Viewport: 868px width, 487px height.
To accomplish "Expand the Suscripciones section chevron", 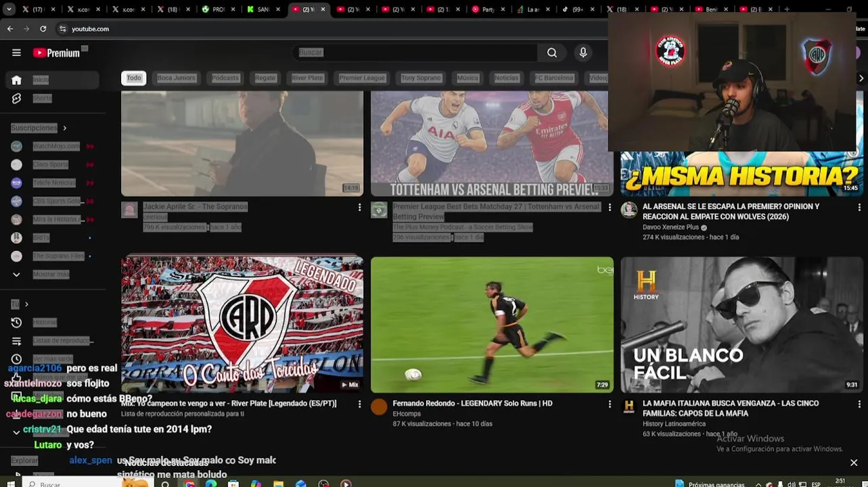I will tap(65, 128).
